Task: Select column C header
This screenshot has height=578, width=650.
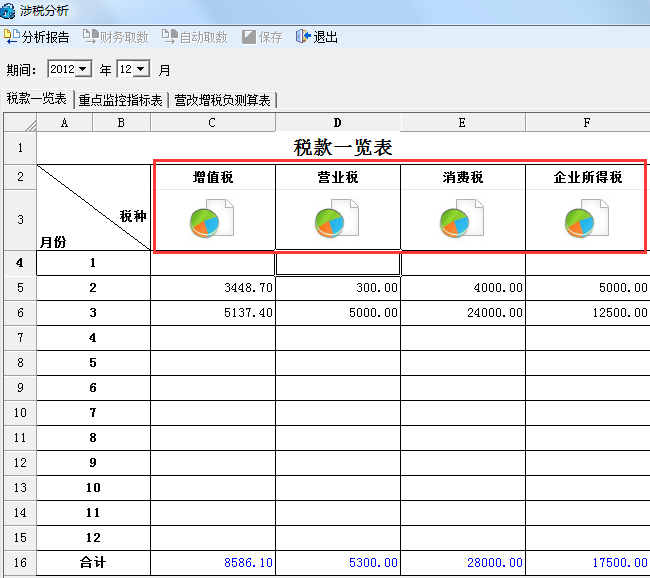Action: (x=212, y=123)
